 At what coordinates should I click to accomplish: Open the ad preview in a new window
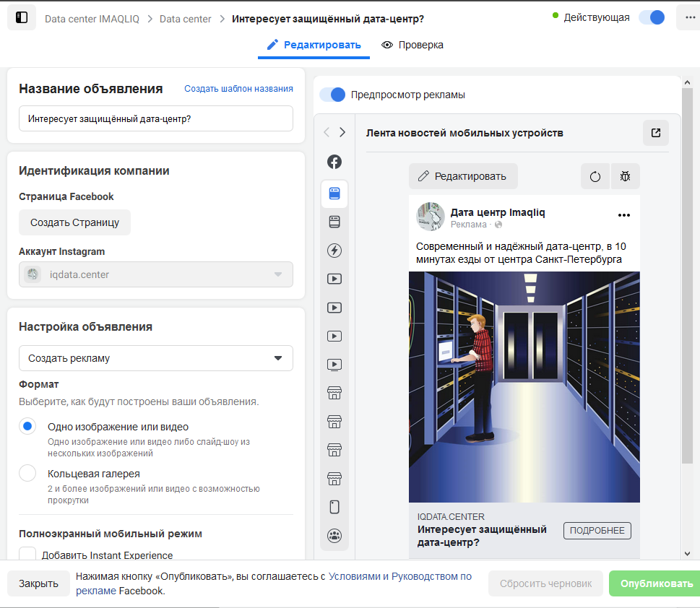point(655,133)
